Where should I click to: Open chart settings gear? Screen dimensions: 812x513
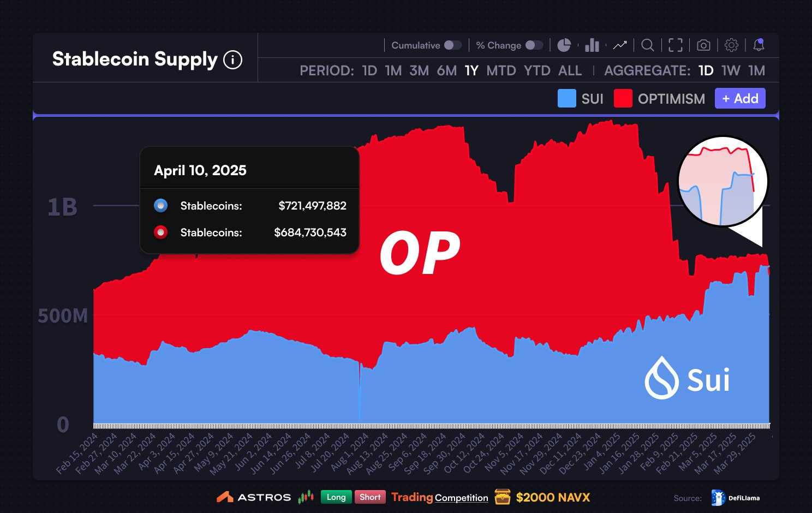(x=731, y=45)
